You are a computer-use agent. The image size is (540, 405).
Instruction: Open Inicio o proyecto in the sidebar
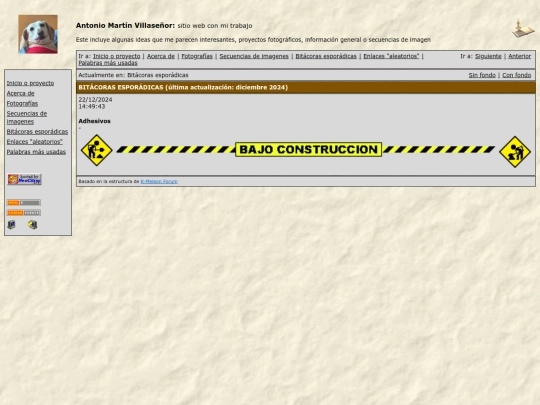pyautogui.click(x=30, y=83)
